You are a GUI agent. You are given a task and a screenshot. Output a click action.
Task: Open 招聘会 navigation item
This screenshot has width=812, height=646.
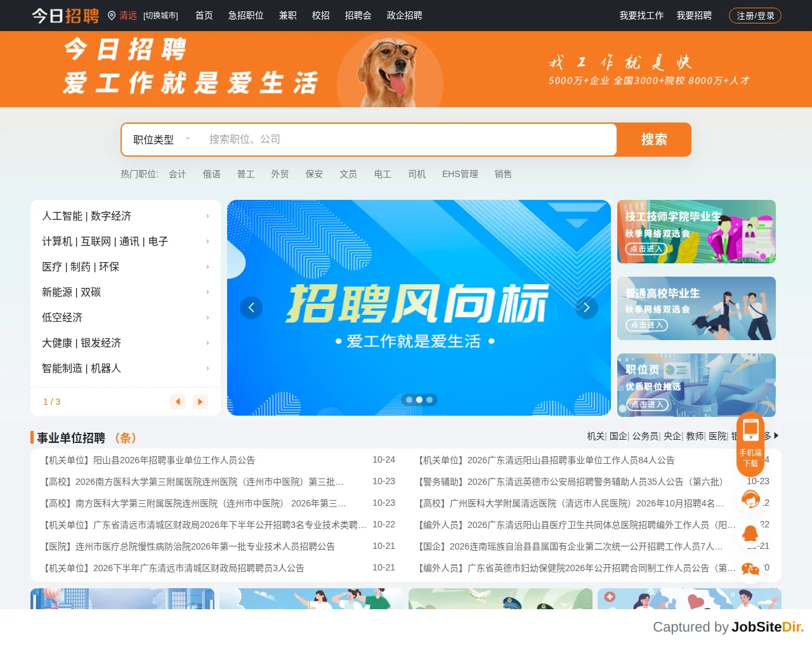point(358,15)
